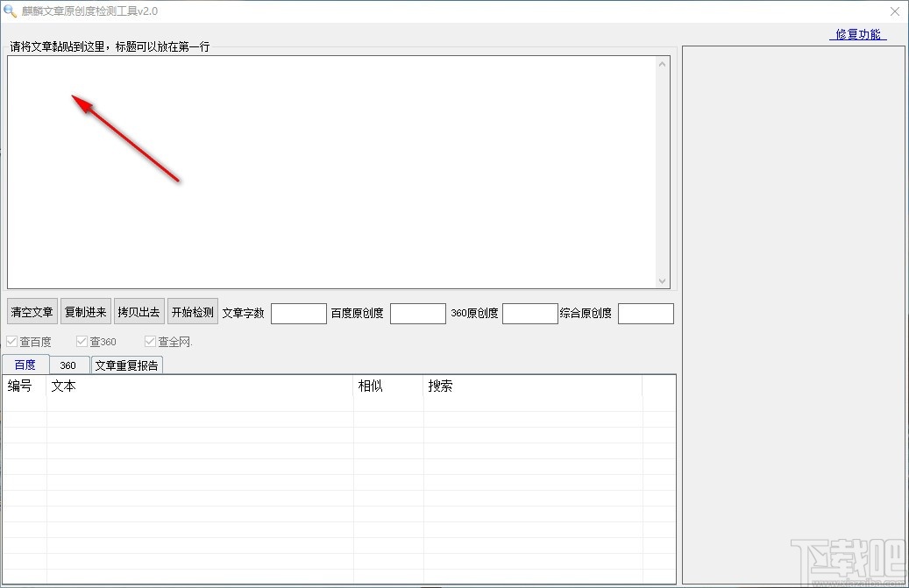Click the 清空文章 button

(x=32, y=312)
